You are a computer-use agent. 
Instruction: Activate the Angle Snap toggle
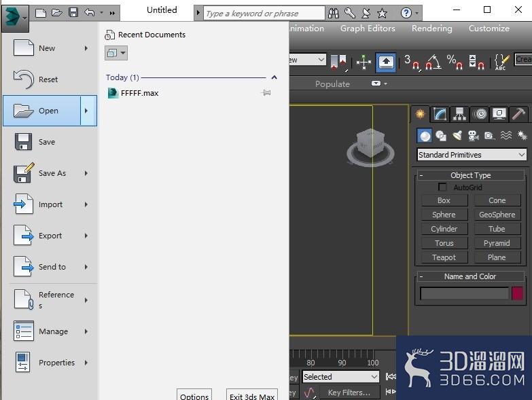433,62
